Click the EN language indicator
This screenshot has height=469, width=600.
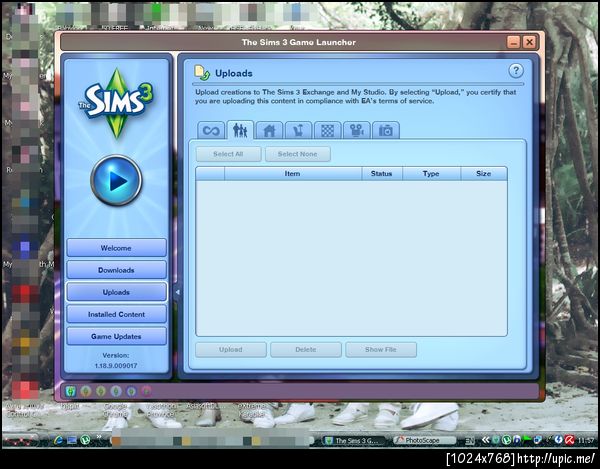tap(469, 441)
